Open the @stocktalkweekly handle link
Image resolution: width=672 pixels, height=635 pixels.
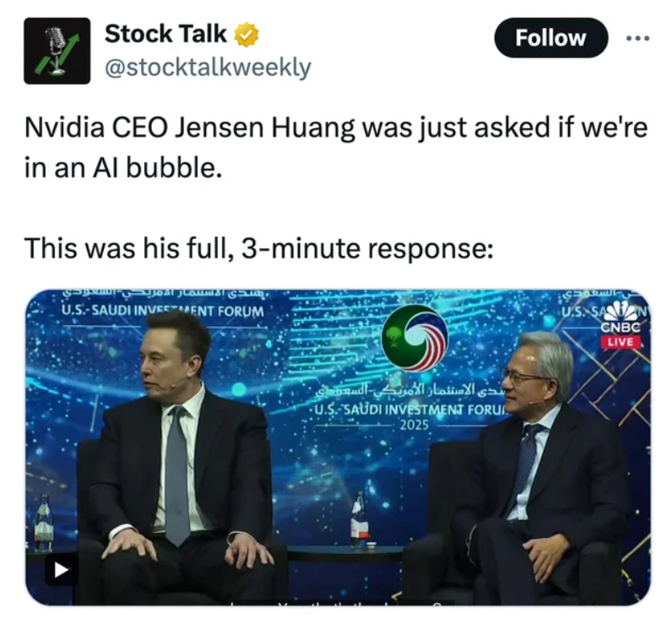pos(208,68)
